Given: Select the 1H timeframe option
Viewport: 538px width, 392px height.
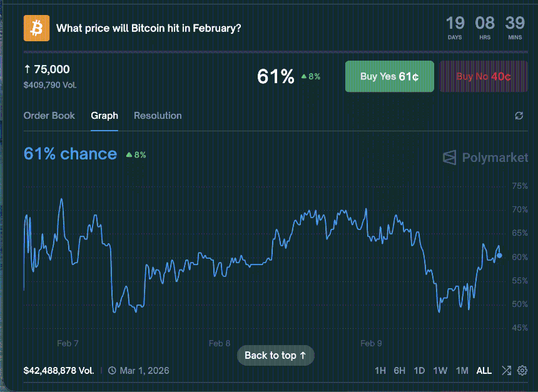Looking at the screenshot, I should click(380, 370).
